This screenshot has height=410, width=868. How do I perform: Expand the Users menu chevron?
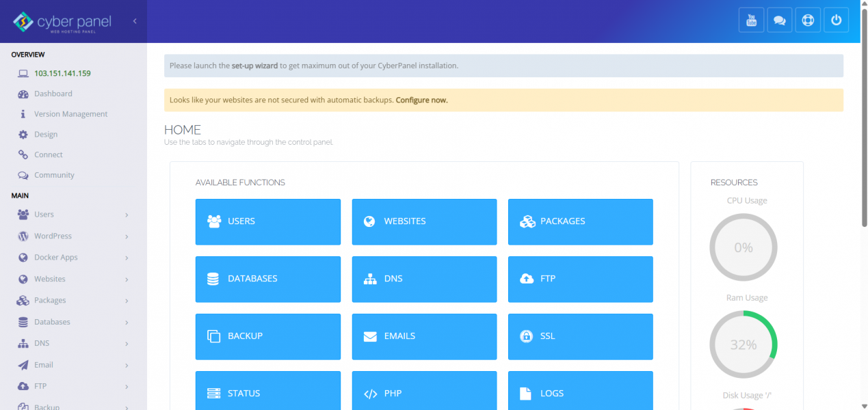click(127, 215)
